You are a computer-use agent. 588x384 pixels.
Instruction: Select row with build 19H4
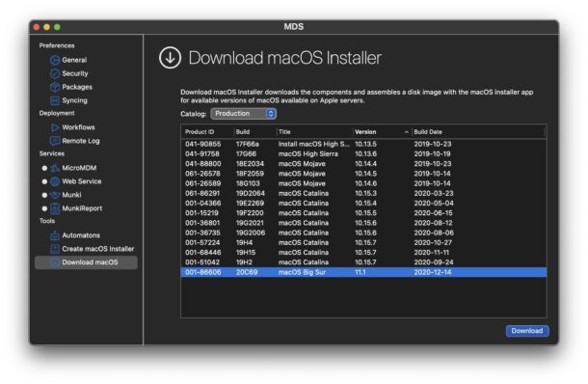pyautogui.click(x=363, y=243)
